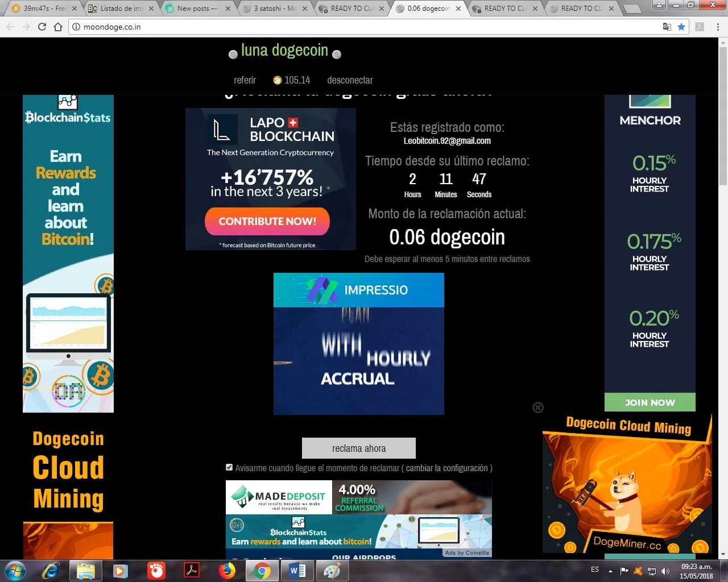Open the BlockchainStats 'Earn Rewards' side banner
Screen dimensions: 728x582
click(68, 253)
